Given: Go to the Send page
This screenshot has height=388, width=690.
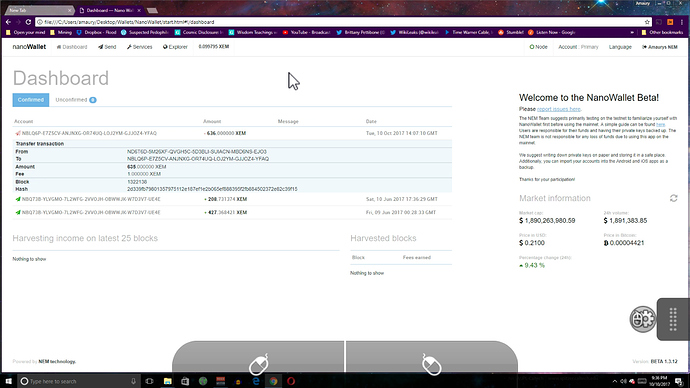Looking at the screenshot, I should click(x=107, y=47).
